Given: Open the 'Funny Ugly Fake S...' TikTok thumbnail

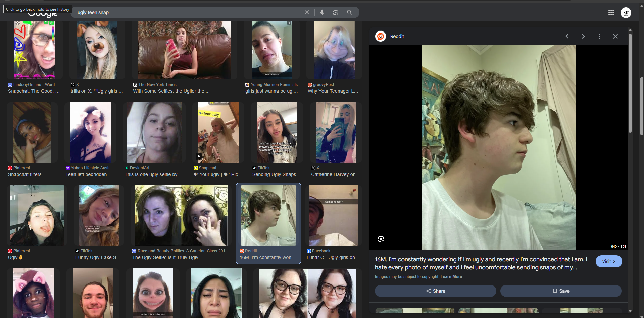Looking at the screenshot, I should pos(99,215).
